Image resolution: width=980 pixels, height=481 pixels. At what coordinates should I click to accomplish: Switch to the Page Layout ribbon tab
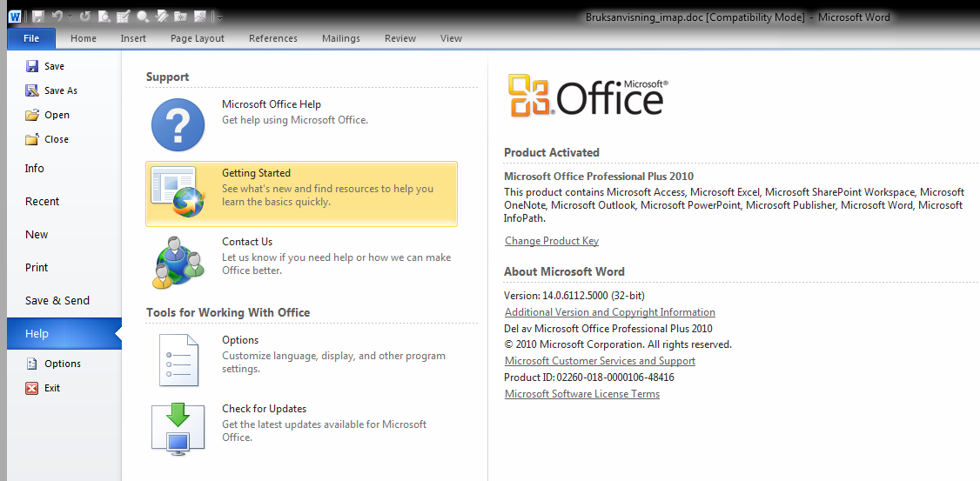point(197,38)
